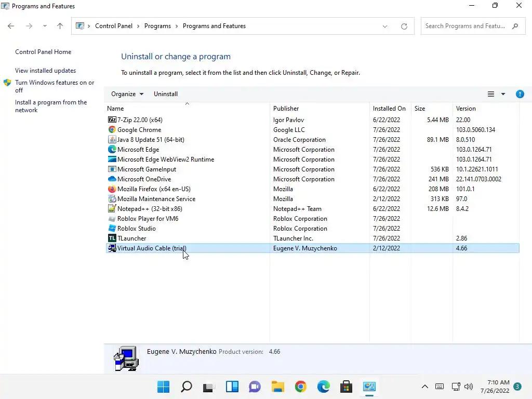Expand the view options dropdown arrow
This screenshot has height=399, width=532.
pyautogui.click(x=503, y=94)
